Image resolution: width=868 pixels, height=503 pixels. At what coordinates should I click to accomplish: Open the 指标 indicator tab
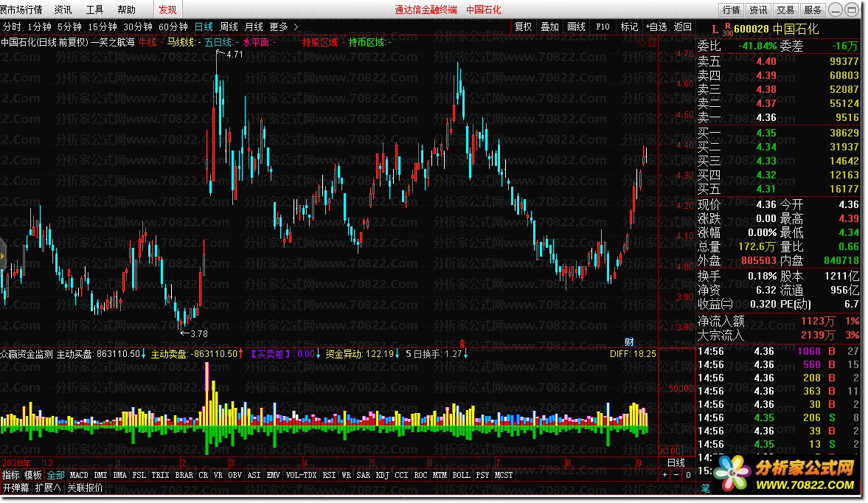pos(10,475)
